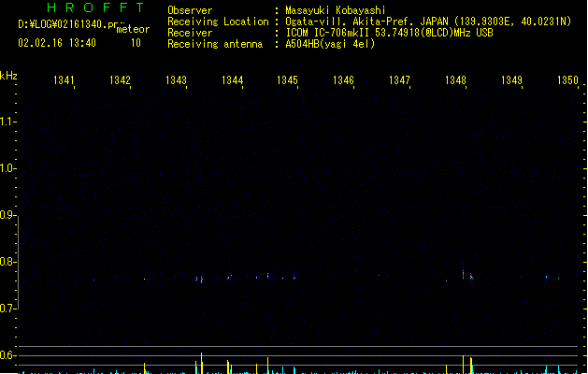Select the log file path D:¥LOG¥02161340
Viewport: 588px width, 374px height.
tap(68, 24)
